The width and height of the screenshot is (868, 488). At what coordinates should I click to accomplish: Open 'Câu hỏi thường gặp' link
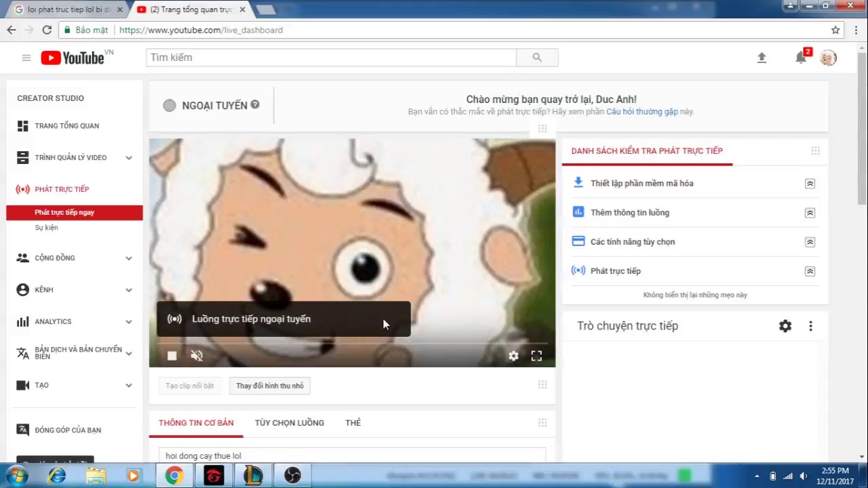point(642,112)
